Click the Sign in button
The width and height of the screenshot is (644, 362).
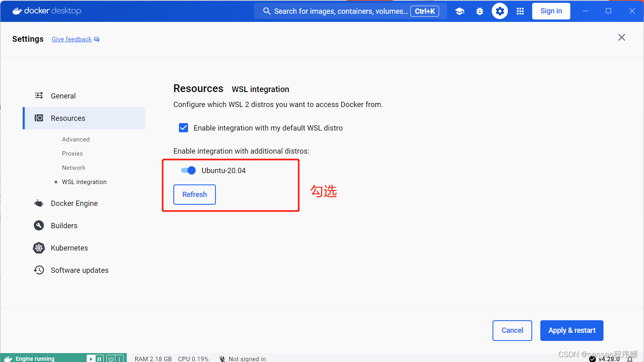[x=551, y=11]
